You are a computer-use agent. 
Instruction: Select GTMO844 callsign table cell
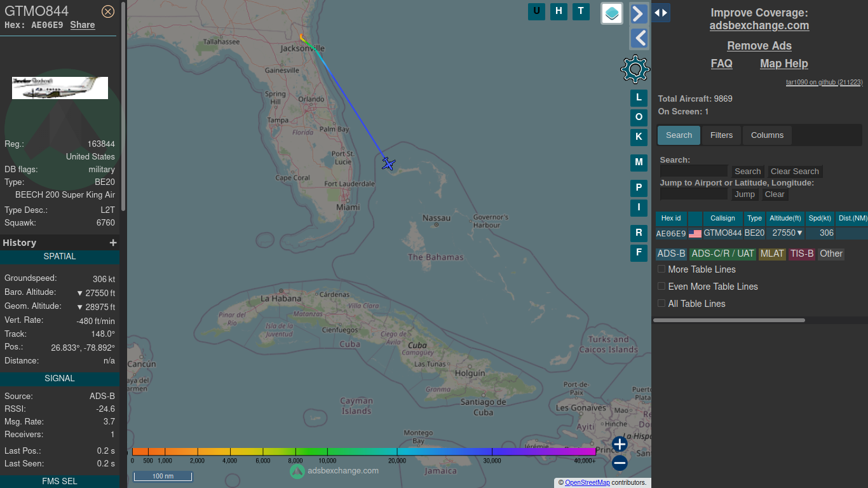pyautogui.click(x=722, y=233)
